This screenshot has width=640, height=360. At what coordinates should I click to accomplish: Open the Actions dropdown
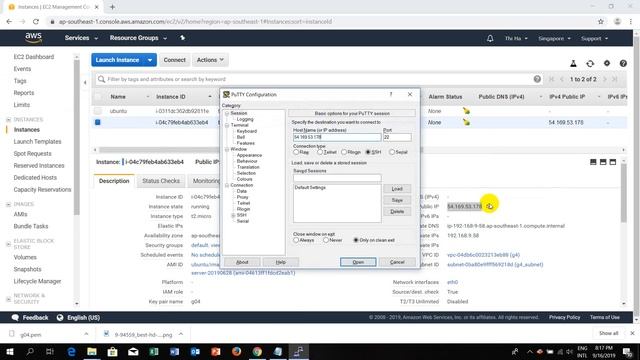click(210, 60)
